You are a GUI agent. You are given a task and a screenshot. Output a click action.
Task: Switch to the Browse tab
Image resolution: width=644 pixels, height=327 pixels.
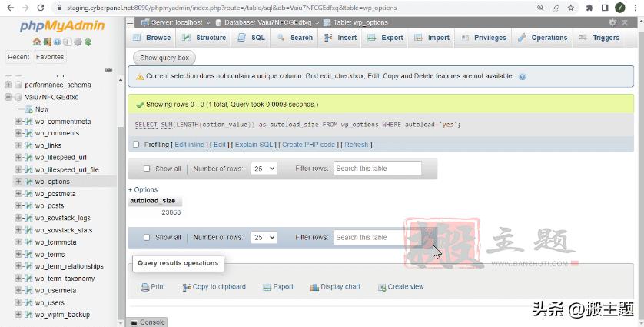(x=151, y=38)
